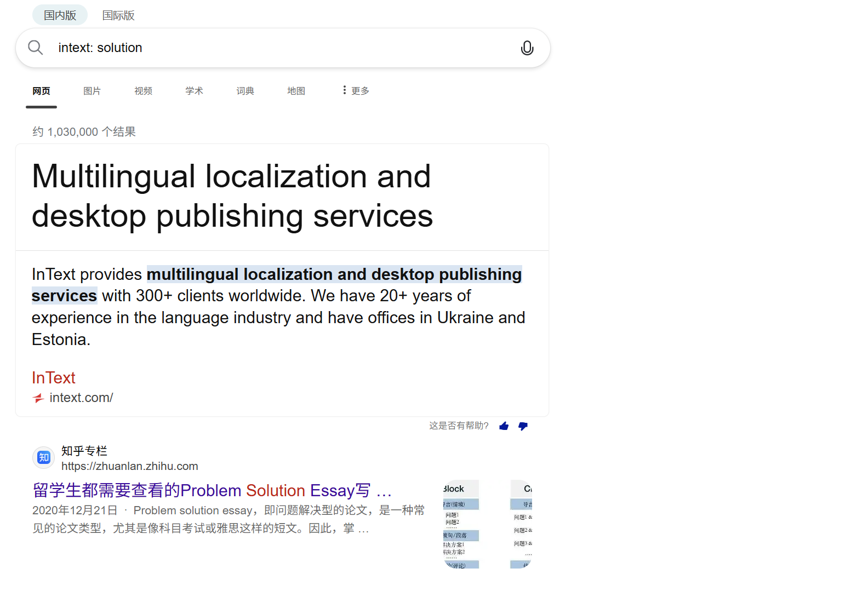Click the 2020年12月21日 result date
The image size is (868, 597).
pos(75,510)
